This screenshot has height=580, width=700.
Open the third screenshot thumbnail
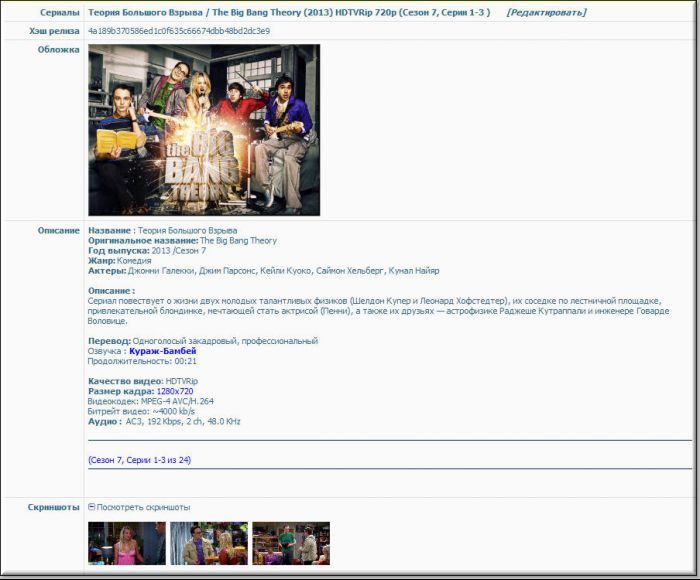tap(291, 543)
